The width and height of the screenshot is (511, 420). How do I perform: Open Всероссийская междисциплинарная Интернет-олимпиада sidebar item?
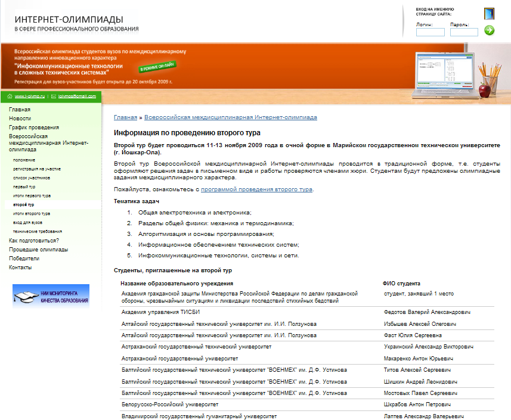click(48, 143)
